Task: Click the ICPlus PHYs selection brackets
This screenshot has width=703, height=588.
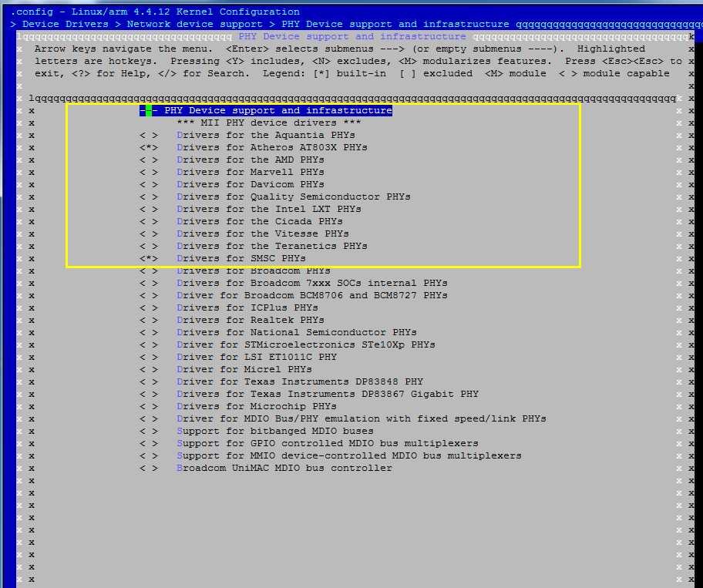Action: tap(149, 308)
